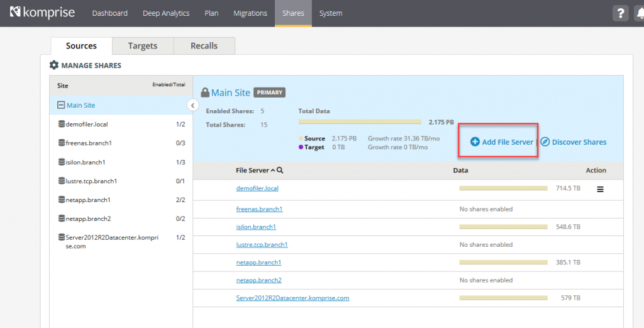
Task: Open the freenas.branch1 file server link
Action: click(259, 209)
